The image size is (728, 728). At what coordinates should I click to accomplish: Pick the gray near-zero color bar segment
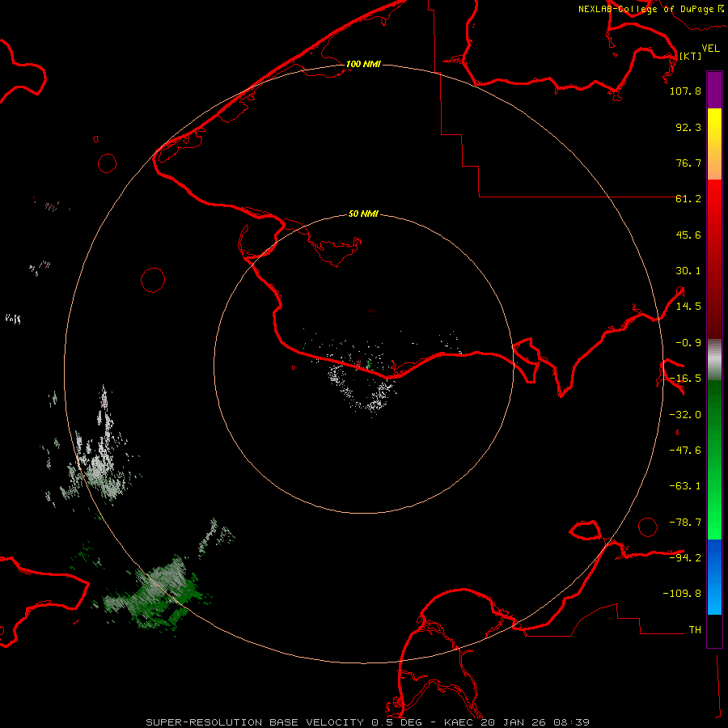point(714,360)
